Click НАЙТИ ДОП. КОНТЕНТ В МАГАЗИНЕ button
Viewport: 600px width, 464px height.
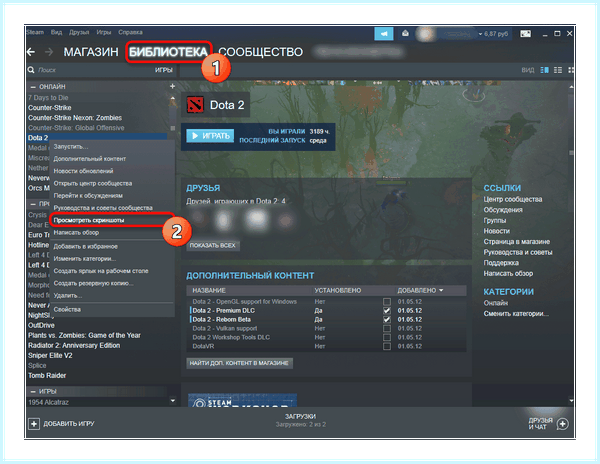240,363
